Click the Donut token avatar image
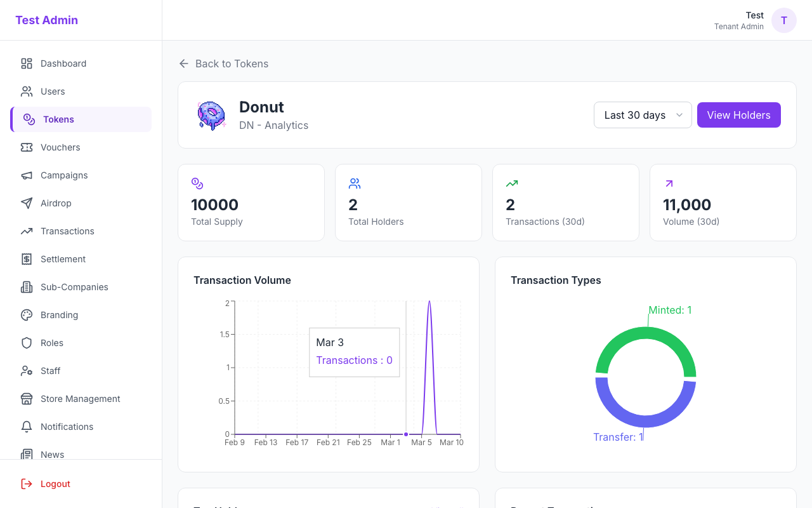The width and height of the screenshot is (812, 508). click(211, 115)
